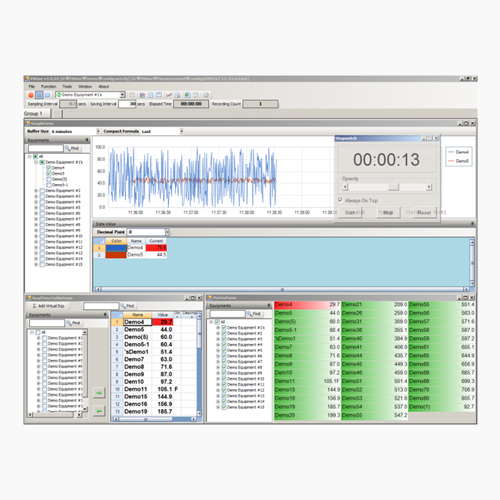
Task: Click the green right arrow button
Action: tap(99, 393)
